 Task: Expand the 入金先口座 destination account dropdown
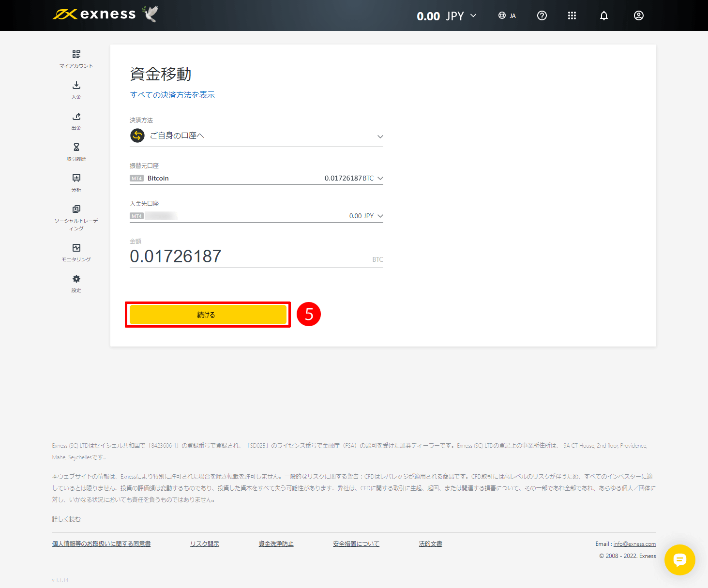[380, 216]
